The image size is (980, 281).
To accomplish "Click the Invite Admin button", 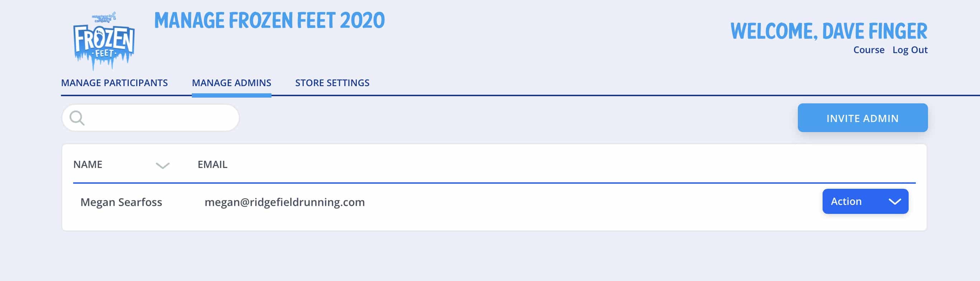I will [x=862, y=118].
